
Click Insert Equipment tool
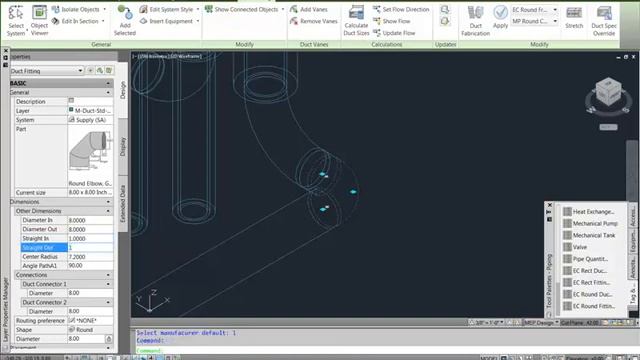click(x=169, y=21)
